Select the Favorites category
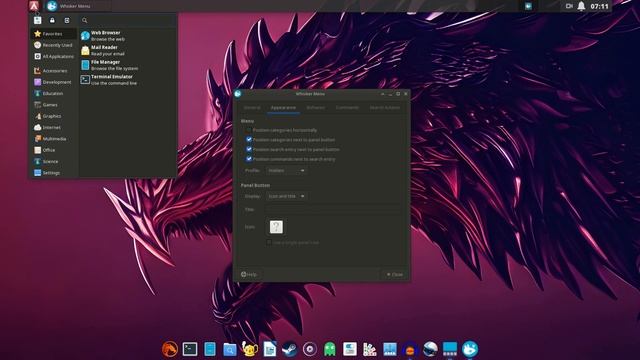Viewport: 640px width, 360px height. 53,34
